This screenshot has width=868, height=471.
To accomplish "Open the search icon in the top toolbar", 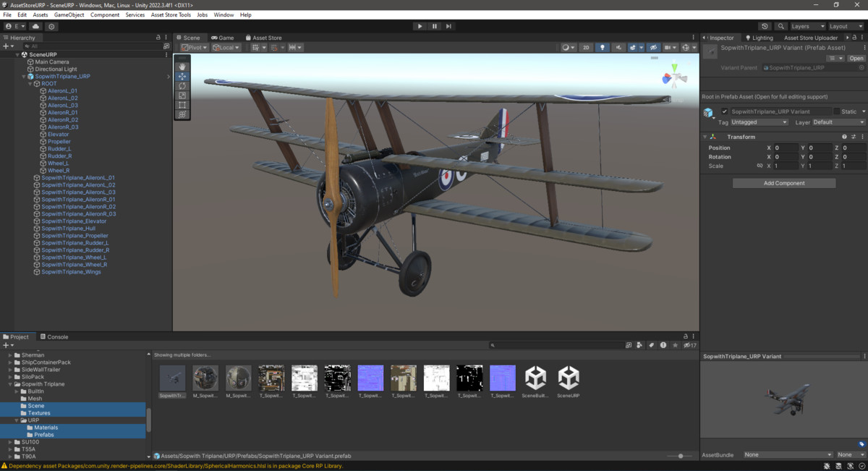I will (781, 25).
